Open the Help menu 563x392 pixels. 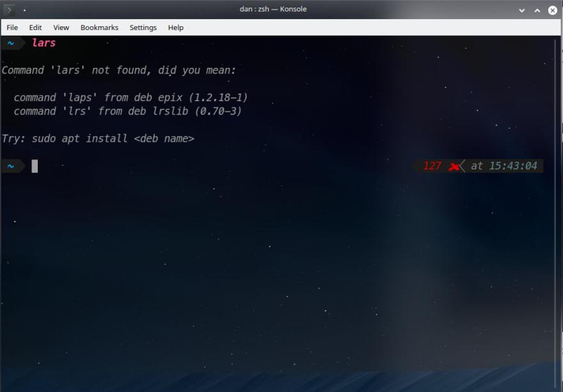[x=175, y=27]
